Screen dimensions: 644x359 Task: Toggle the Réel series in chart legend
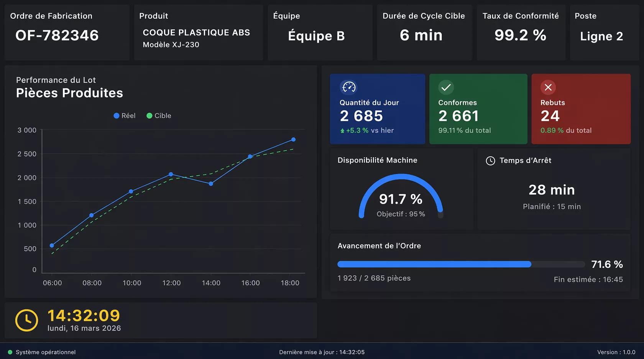[125, 116]
